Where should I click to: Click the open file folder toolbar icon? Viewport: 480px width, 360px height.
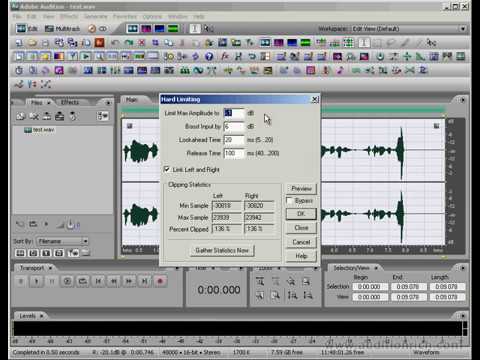[32, 43]
